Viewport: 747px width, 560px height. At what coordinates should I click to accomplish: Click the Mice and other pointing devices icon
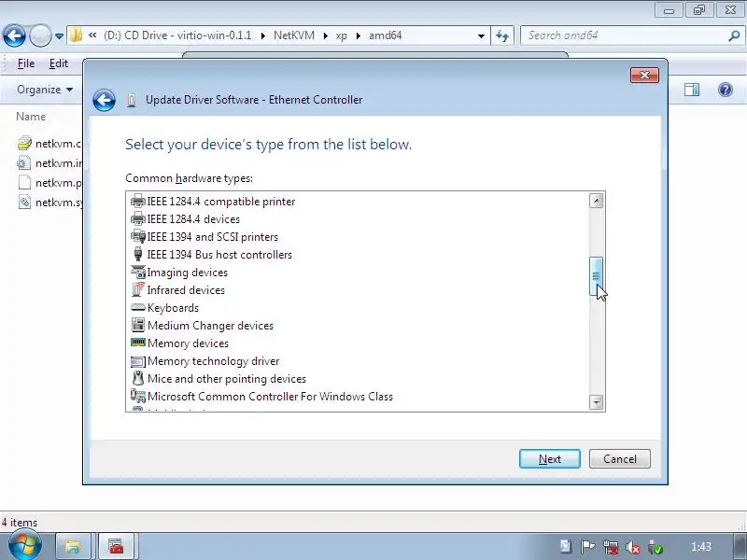137,379
